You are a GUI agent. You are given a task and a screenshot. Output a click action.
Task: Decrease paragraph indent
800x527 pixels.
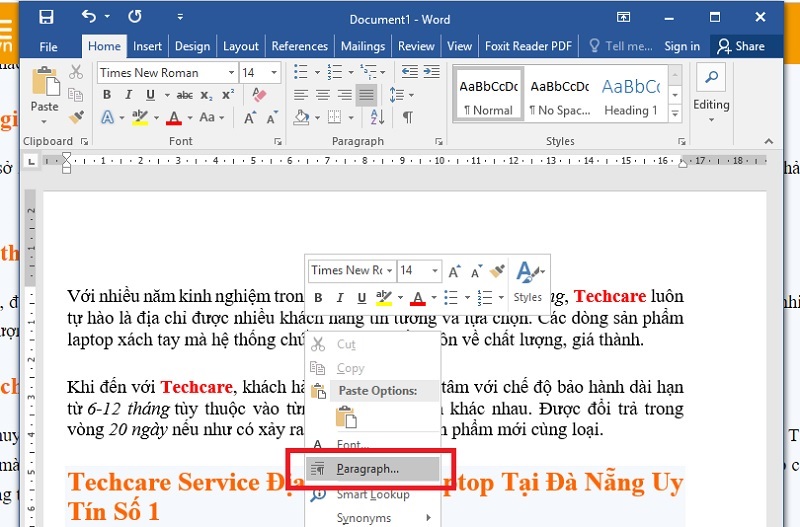tap(410, 72)
